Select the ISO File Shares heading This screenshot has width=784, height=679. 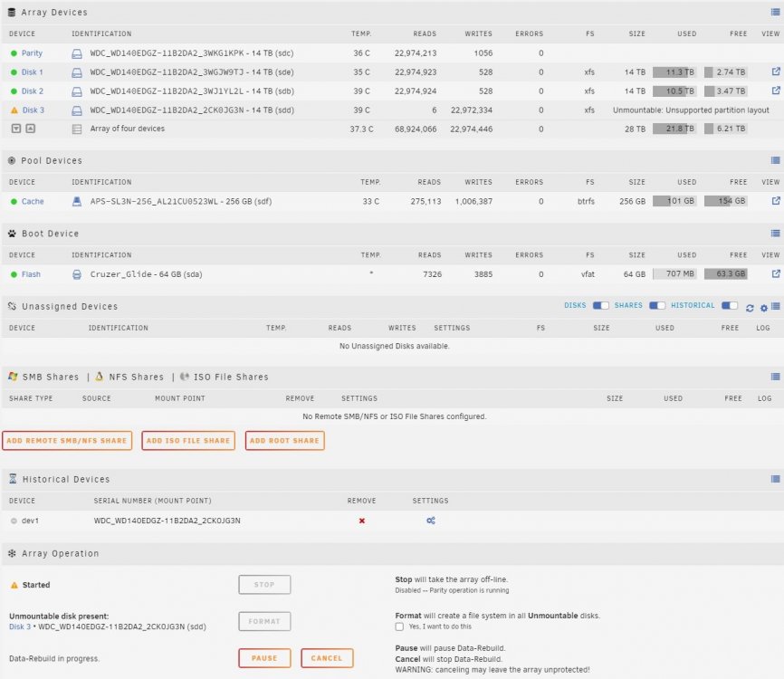231,377
